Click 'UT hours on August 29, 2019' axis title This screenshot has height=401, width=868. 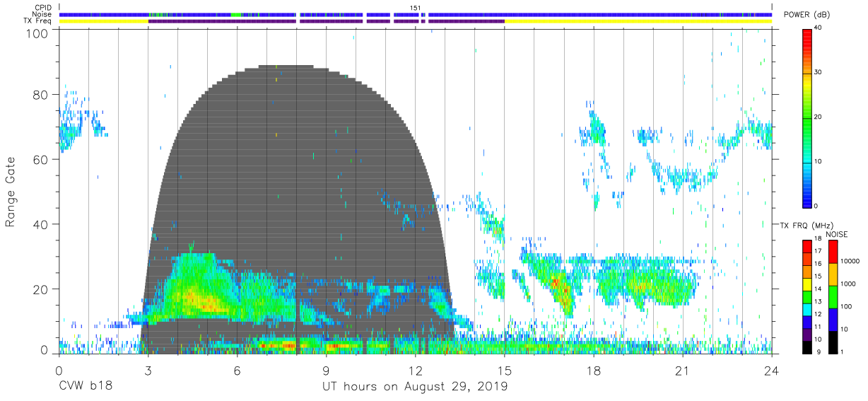pos(415,387)
